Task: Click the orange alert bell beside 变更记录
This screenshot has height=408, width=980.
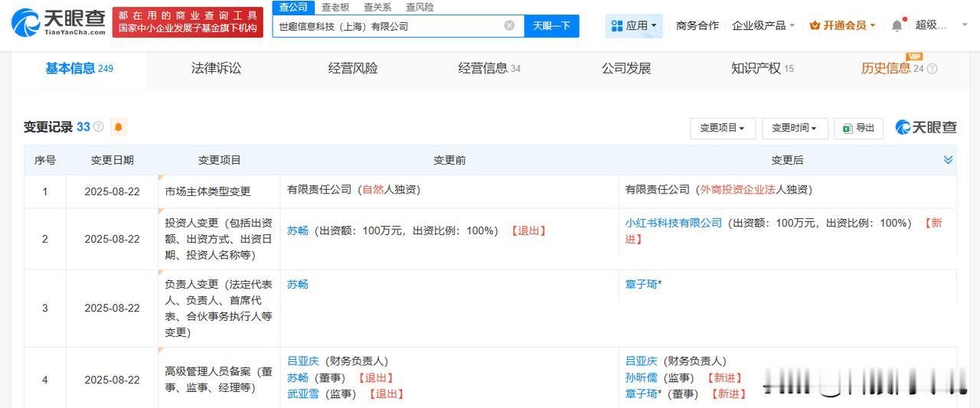Action: (118, 127)
